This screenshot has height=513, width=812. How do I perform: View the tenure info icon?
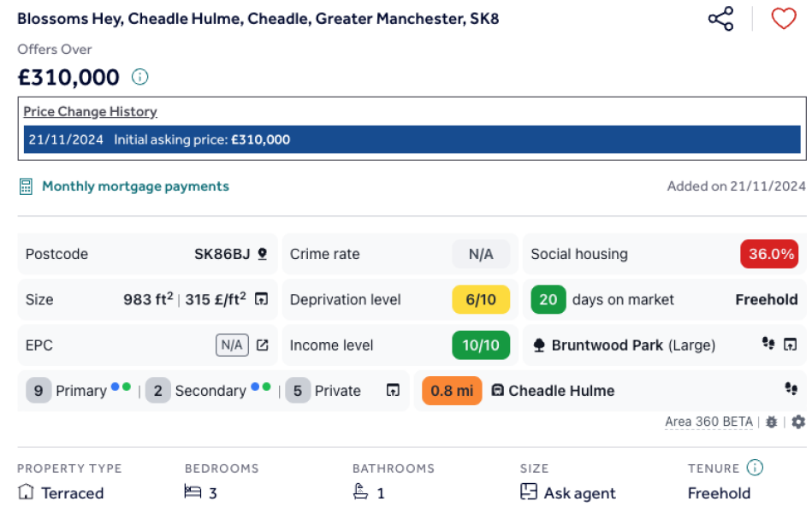753,467
